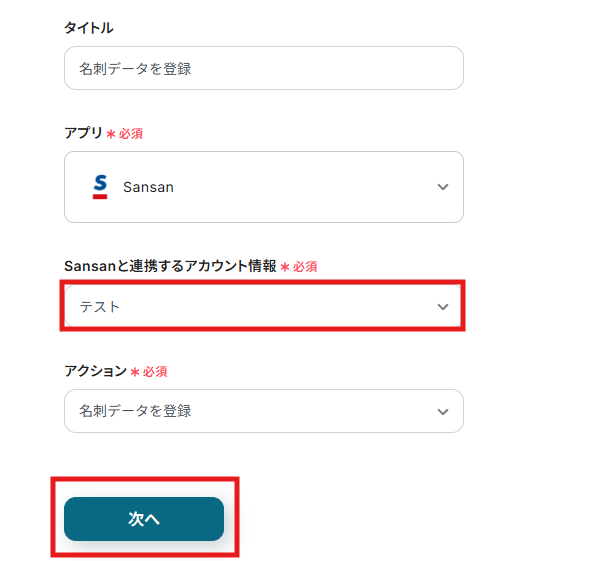Click the chevron arrow in the テスト account field
The image size is (603, 561).
(x=443, y=307)
